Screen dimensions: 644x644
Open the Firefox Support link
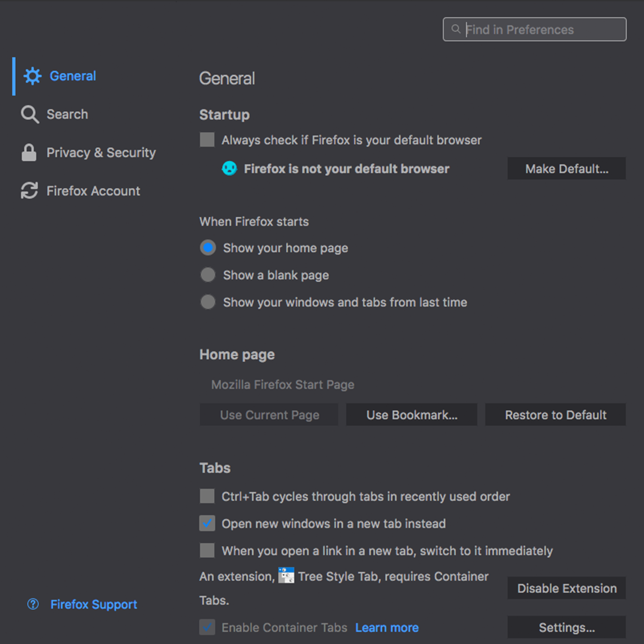94,605
